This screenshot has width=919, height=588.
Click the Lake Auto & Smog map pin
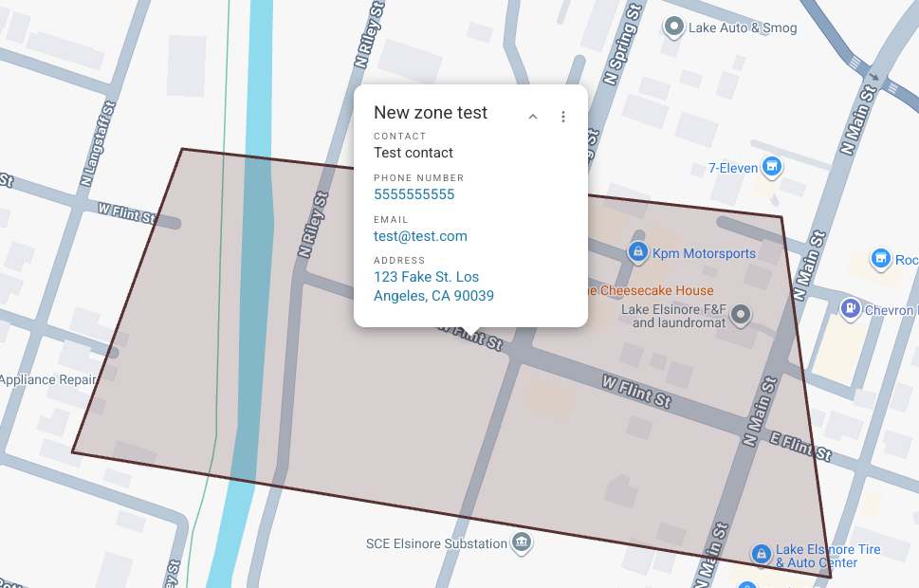pos(674,27)
